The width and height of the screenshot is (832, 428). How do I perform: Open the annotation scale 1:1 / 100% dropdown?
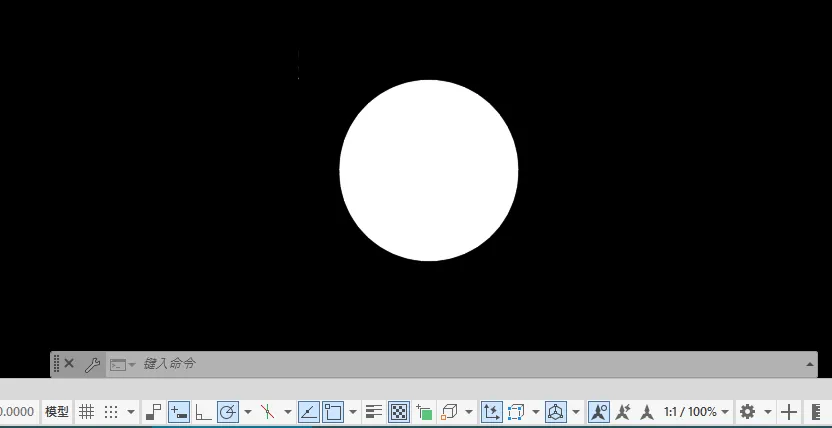tap(696, 412)
